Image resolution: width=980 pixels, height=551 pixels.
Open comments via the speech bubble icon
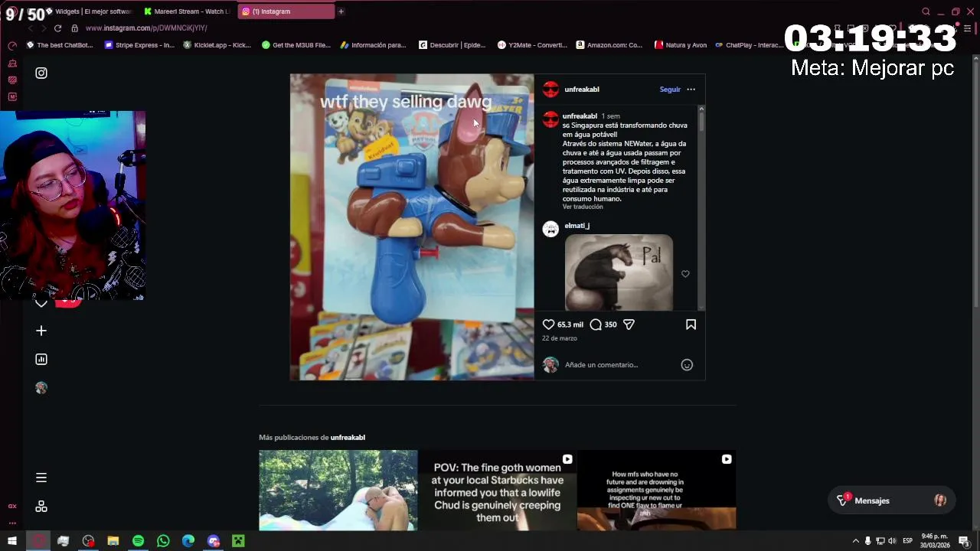point(596,324)
